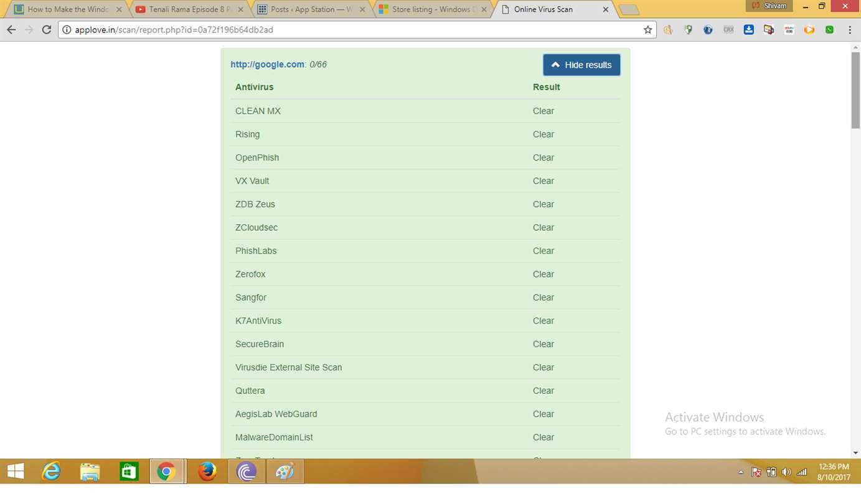Select Virusdie External Site Scan entry
The height and width of the screenshot is (504, 861).
click(288, 368)
